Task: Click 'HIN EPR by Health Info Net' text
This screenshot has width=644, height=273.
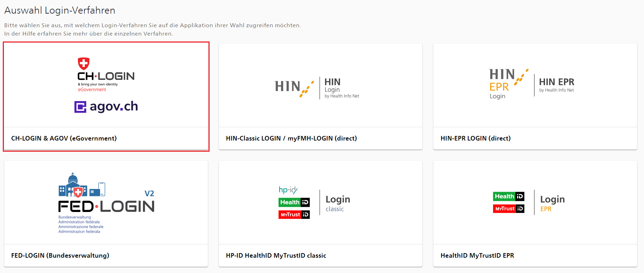Action: click(x=556, y=85)
